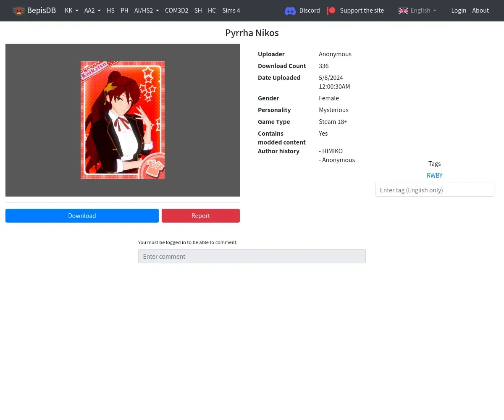Click the Anonymous uploader value
The image size is (504, 420).
[x=335, y=54]
